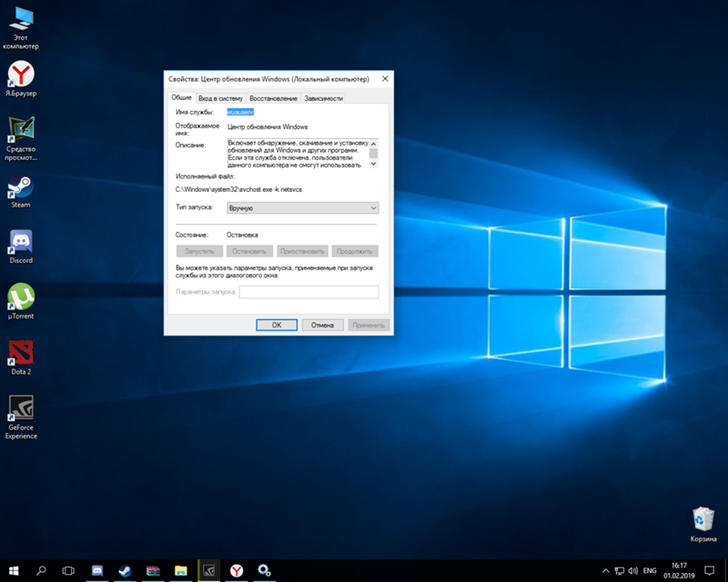The width and height of the screenshot is (728, 582).
Task: Open the Зависимости tab
Action: (x=324, y=98)
